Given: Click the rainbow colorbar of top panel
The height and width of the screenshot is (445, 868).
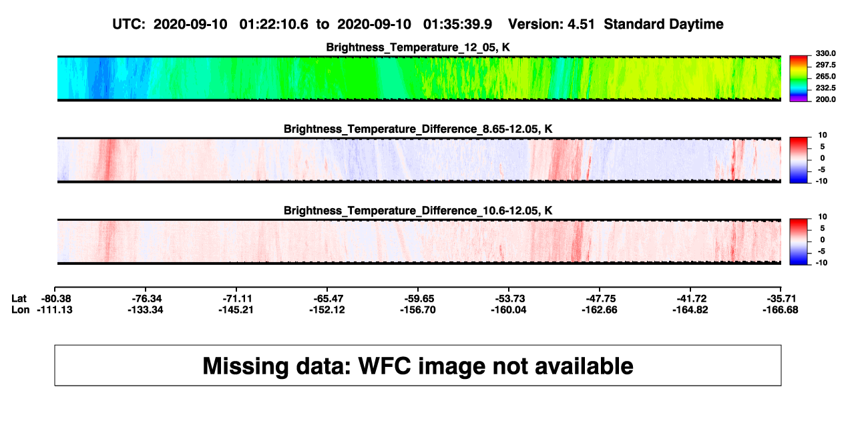Looking at the screenshot, I should point(799,79).
